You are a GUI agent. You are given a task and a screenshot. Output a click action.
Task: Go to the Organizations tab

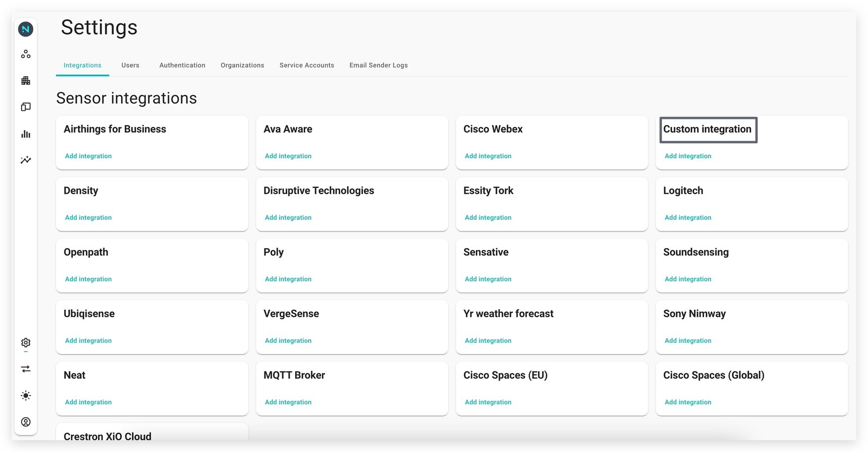click(242, 65)
